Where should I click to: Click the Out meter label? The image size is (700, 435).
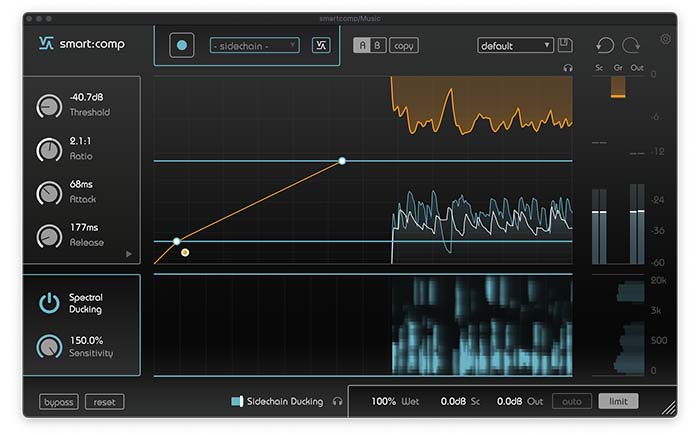pos(637,68)
